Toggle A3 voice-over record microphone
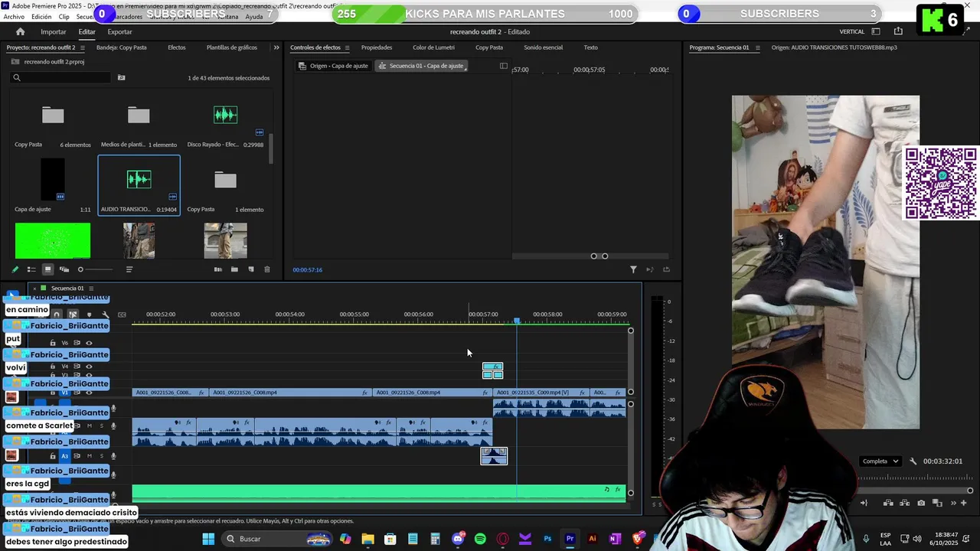This screenshot has width=980, height=551. point(113,456)
